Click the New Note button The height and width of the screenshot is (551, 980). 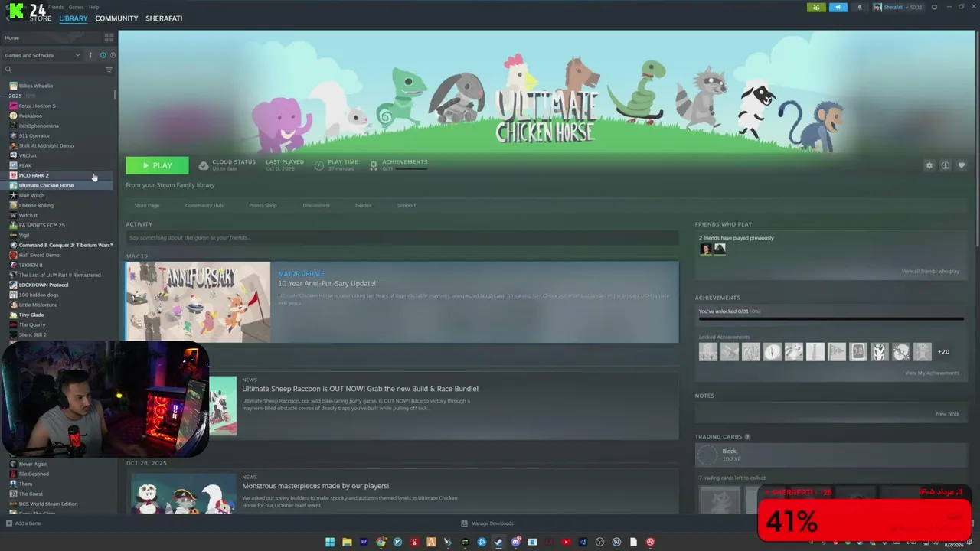947,414
